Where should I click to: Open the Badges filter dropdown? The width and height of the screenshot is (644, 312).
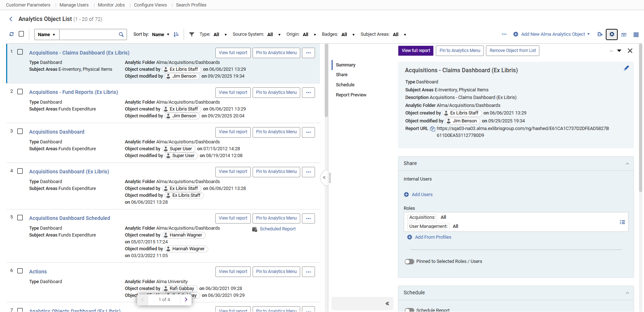pyautogui.click(x=348, y=35)
